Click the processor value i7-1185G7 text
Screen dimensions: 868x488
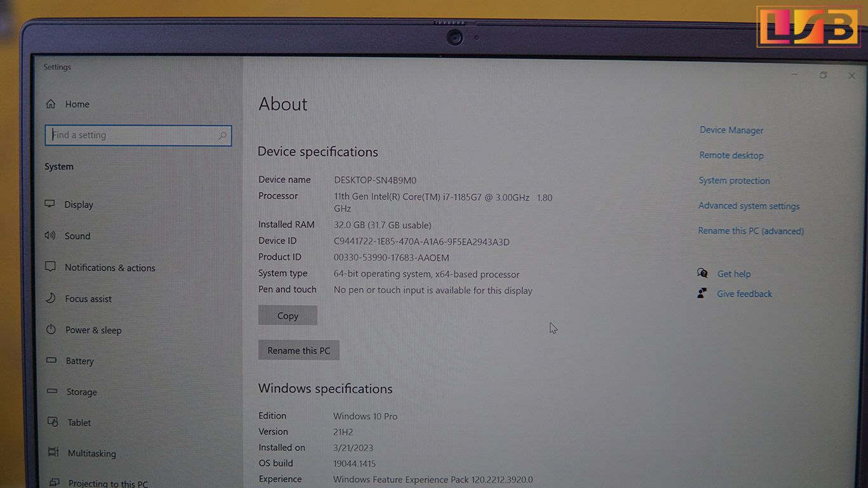[443, 203]
